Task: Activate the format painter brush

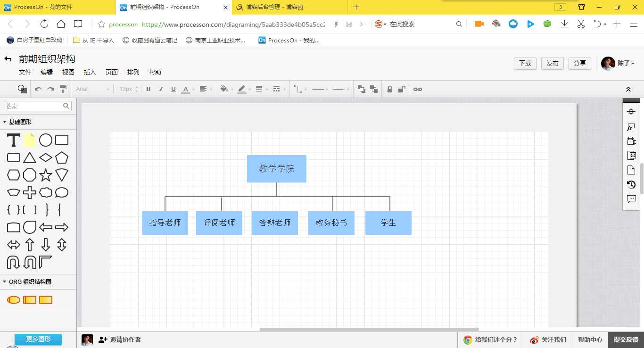Action: point(63,89)
